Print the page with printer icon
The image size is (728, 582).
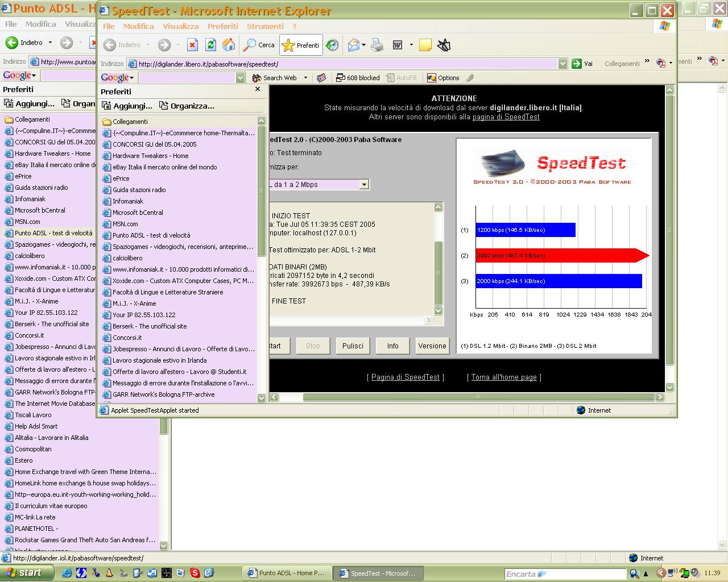(377, 45)
